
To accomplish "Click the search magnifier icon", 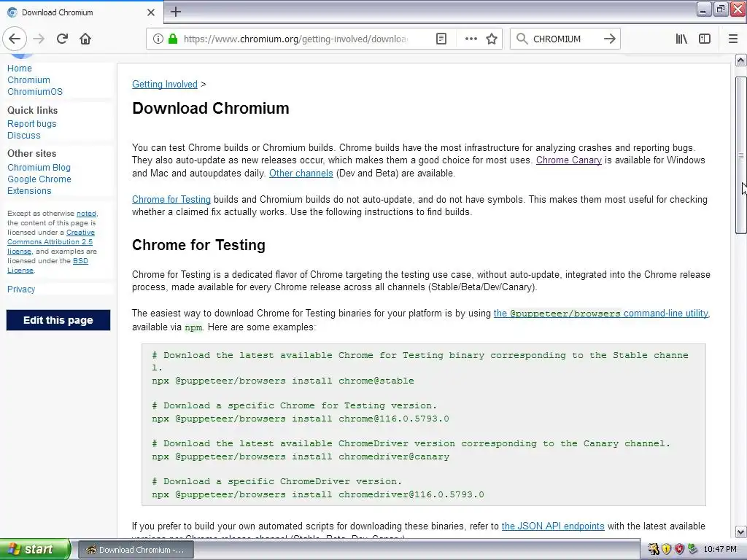I will pyautogui.click(x=522, y=39).
